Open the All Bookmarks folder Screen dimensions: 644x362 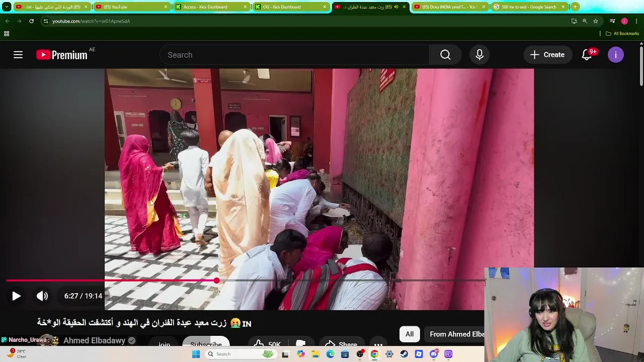click(622, 34)
